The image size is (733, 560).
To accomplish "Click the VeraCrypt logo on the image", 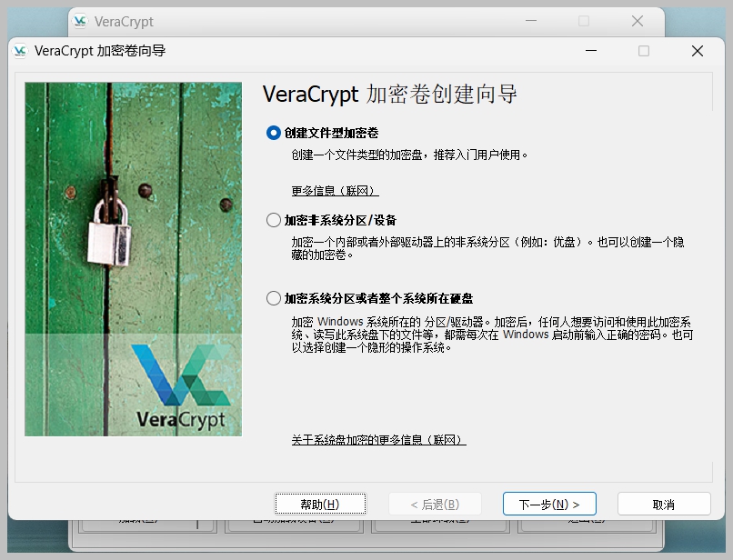I will (x=181, y=386).
